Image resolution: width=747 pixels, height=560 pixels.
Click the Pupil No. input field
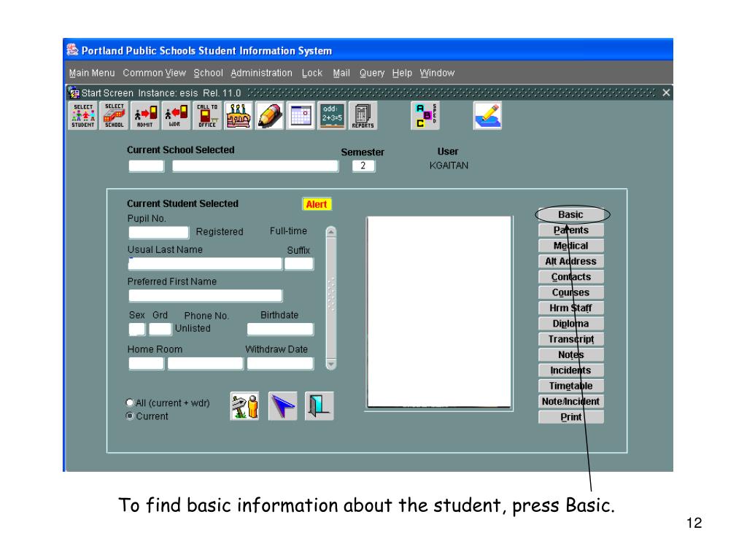[x=158, y=233]
